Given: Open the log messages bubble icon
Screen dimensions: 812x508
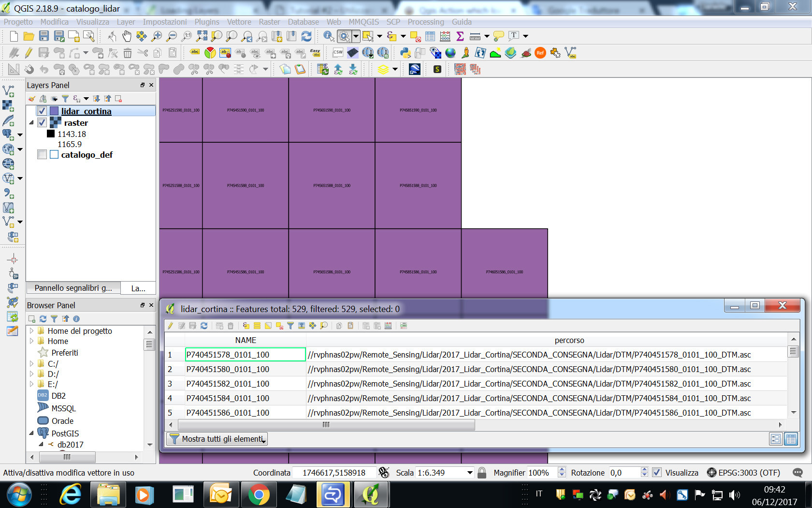Looking at the screenshot, I should click(797, 473).
